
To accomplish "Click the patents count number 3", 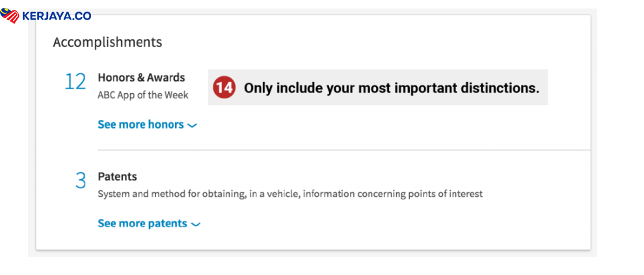I will click(x=80, y=181).
